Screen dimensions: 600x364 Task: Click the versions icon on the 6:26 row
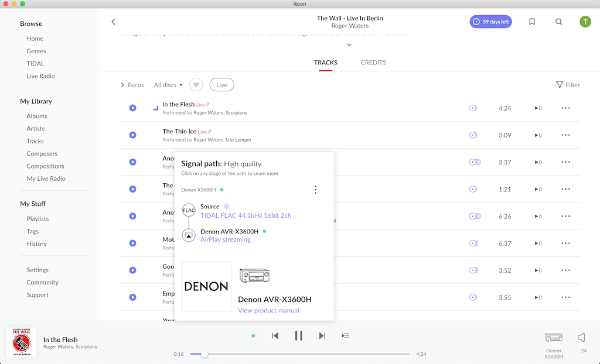[x=475, y=216]
